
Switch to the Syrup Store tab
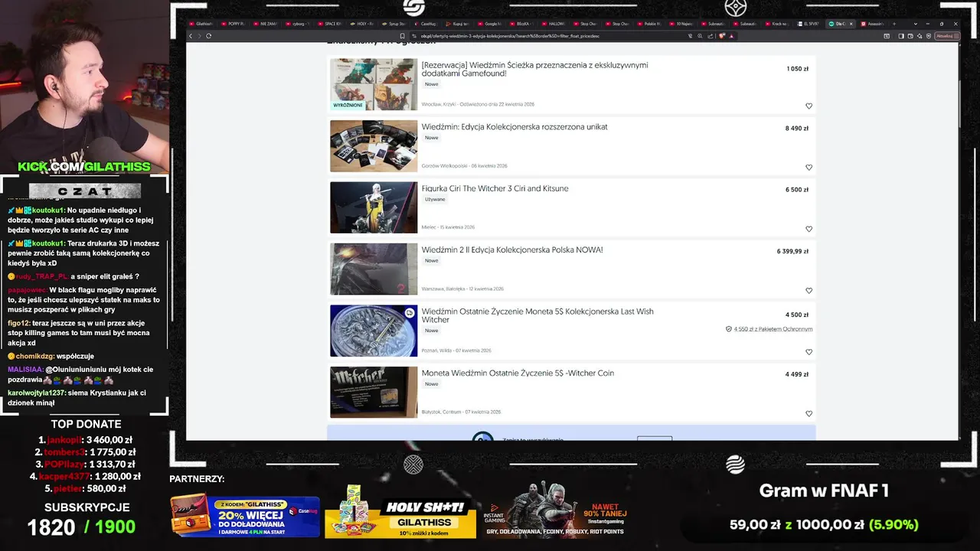pos(394,24)
